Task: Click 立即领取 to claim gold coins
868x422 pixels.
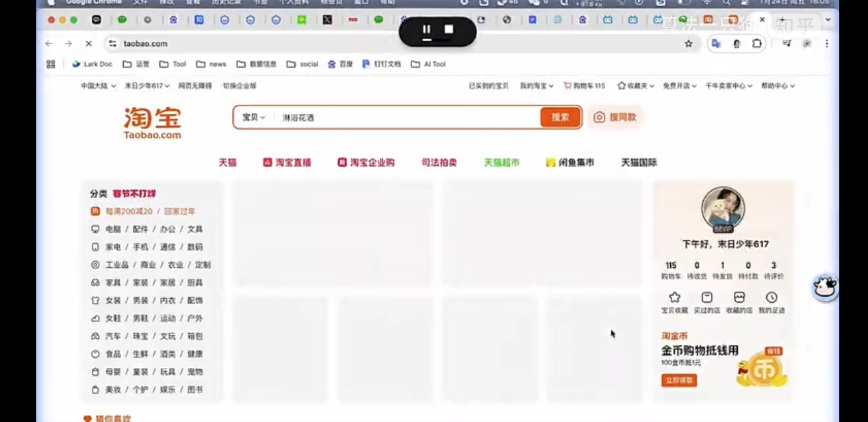Action: click(678, 380)
